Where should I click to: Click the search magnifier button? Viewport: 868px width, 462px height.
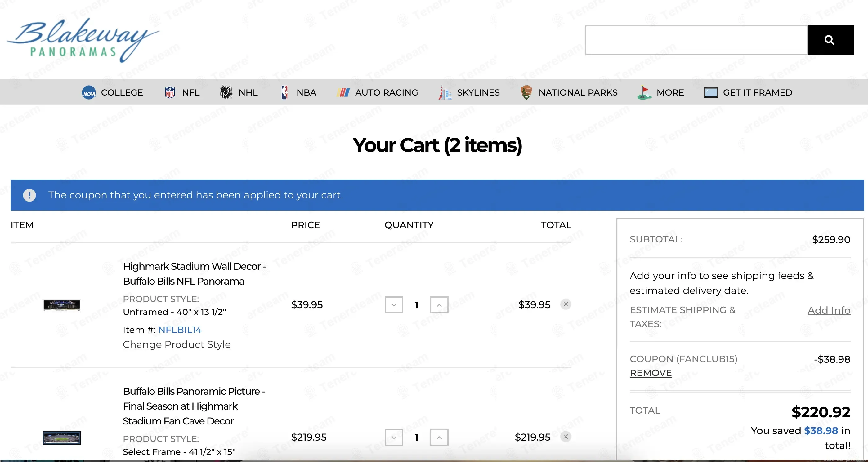pos(831,40)
